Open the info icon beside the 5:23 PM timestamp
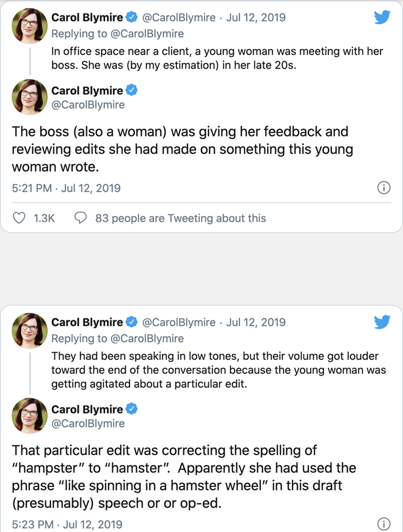The image size is (403, 532). (x=383, y=523)
